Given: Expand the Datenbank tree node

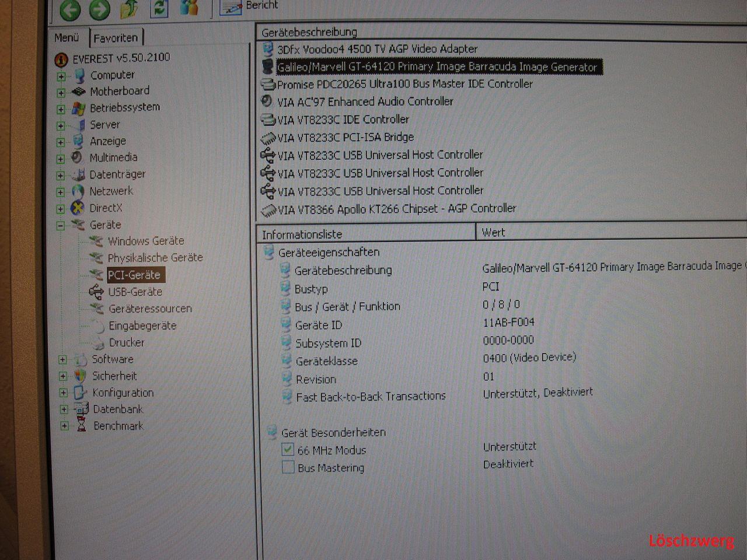Looking at the screenshot, I should (x=64, y=409).
